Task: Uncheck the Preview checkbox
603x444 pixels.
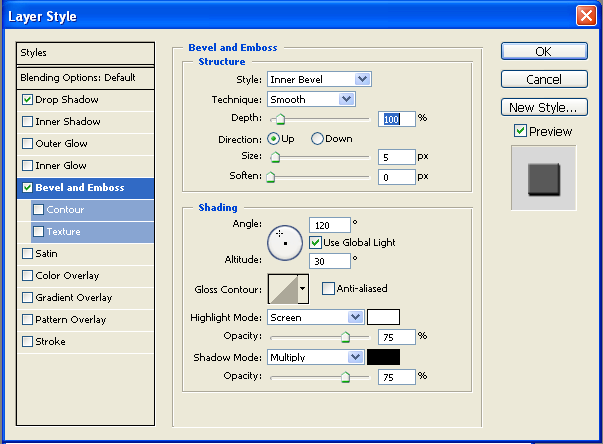Action: pyautogui.click(x=520, y=131)
